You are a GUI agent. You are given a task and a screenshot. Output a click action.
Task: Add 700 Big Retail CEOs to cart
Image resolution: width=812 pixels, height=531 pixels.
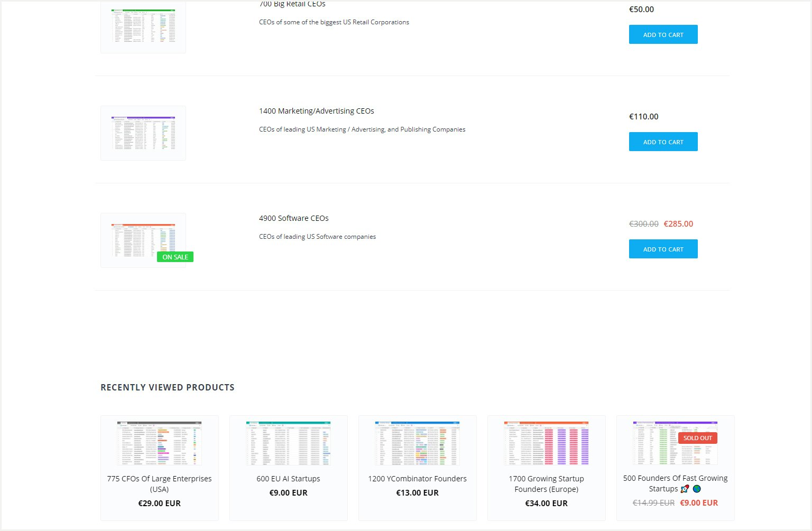(663, 34)
